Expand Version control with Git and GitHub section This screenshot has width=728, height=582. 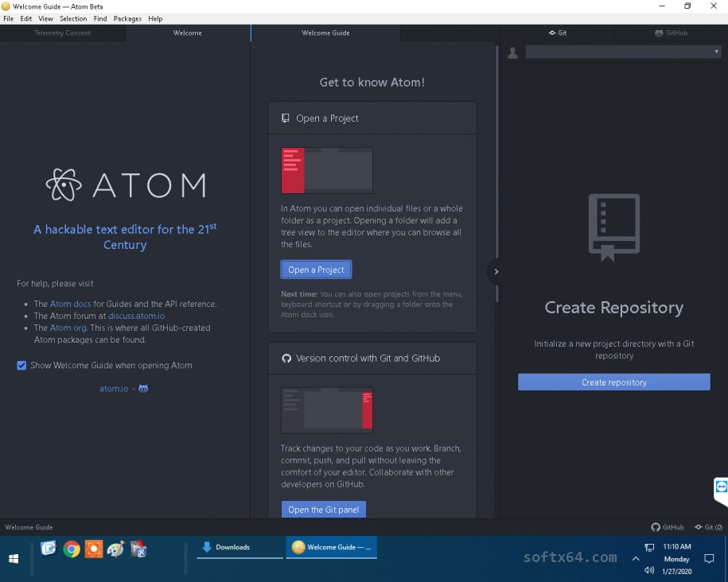[372, 359]
